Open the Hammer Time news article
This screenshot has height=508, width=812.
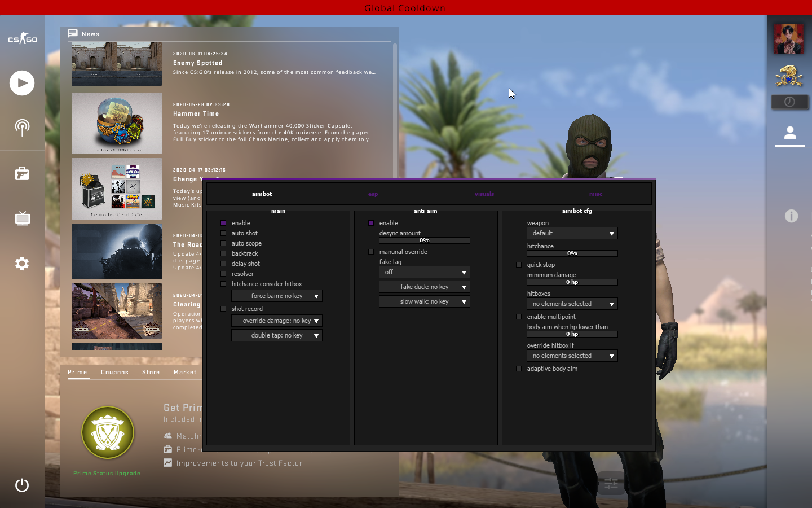pos(196,113)
